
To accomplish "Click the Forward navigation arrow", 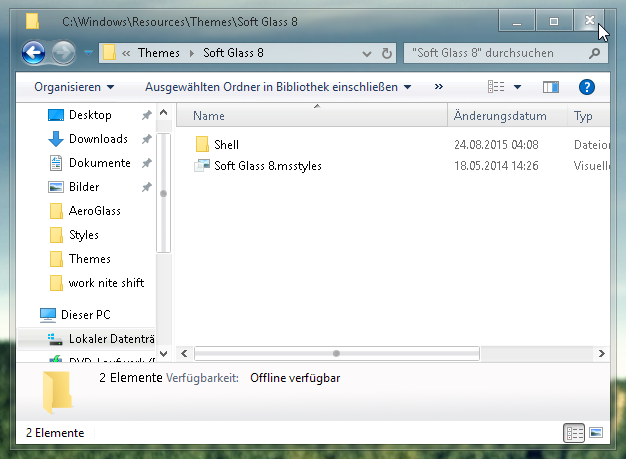I will [63, 52].
